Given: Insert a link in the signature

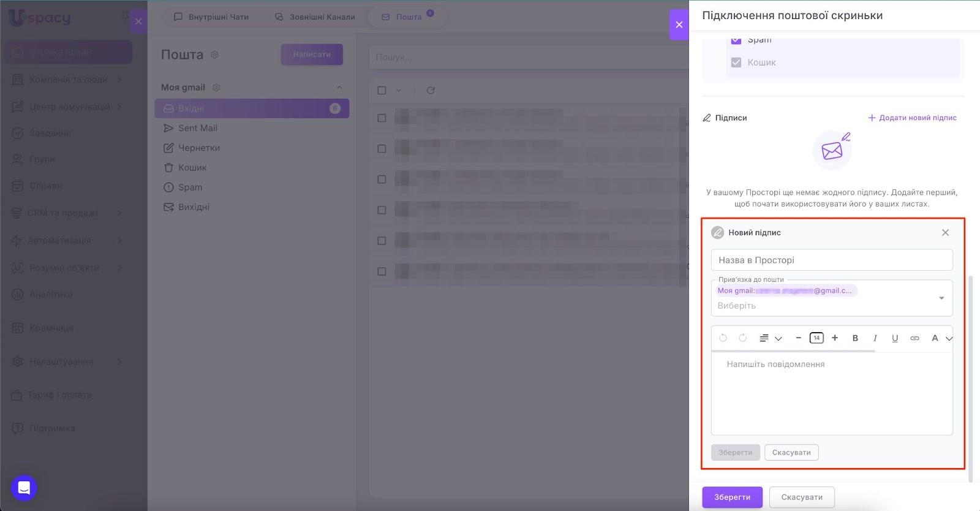Looking at the screenshot, I should [914, 338].
